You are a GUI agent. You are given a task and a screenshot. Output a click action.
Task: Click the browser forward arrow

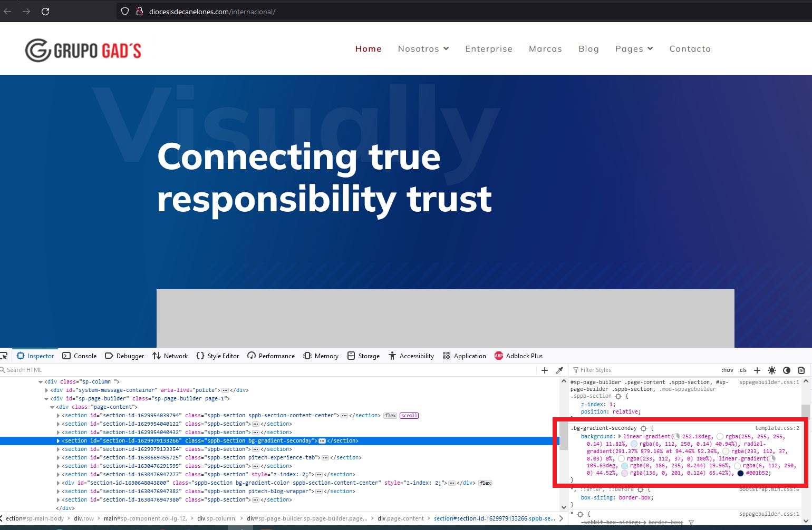(x=26, y=11)
